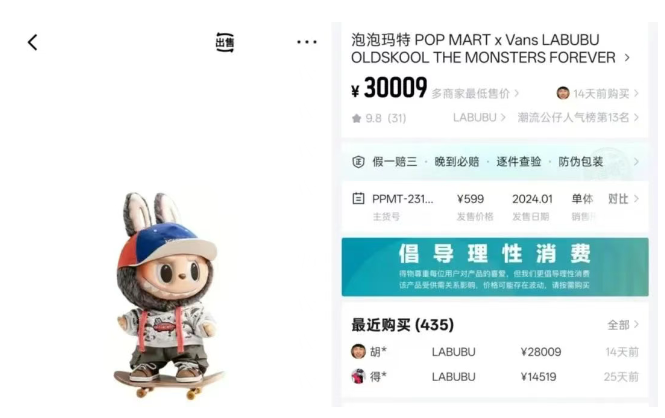Open 潮流公仔人气榜第13名 ranking

[x=578, y=117]
